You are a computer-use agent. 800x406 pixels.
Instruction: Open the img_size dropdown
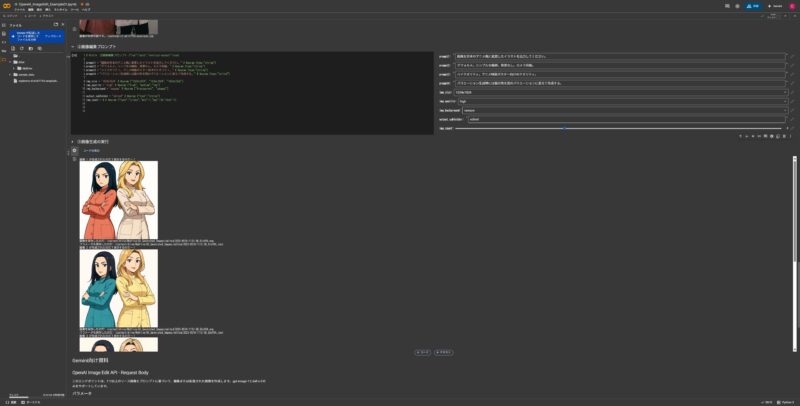pyautogui.click(x=621, y=92)
